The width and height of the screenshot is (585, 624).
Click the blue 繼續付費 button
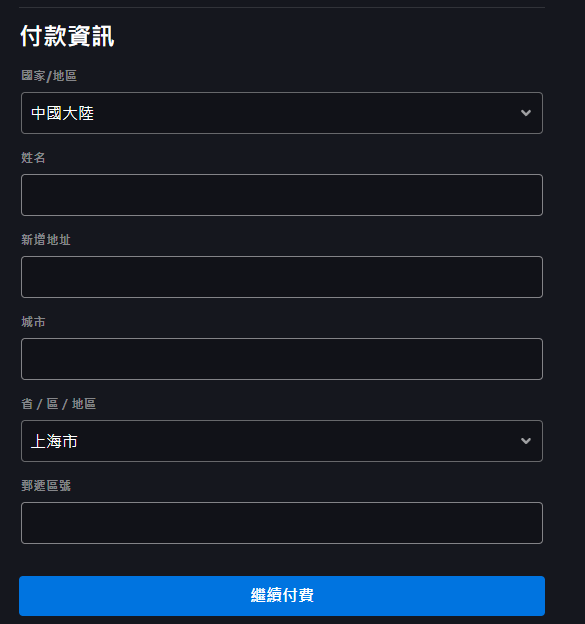pos(282,596)
